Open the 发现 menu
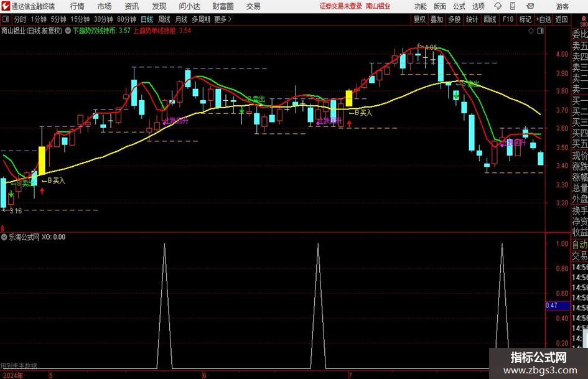588x379 pixels. point(159,6)
